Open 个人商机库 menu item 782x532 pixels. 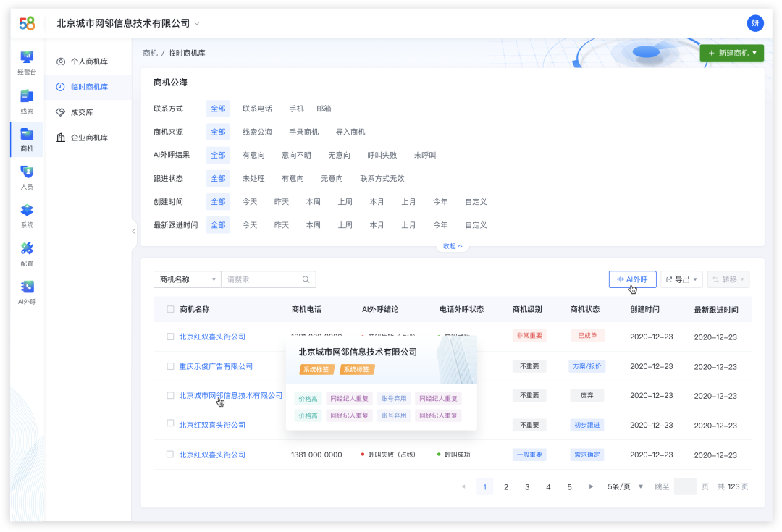(x=88, y=62)
